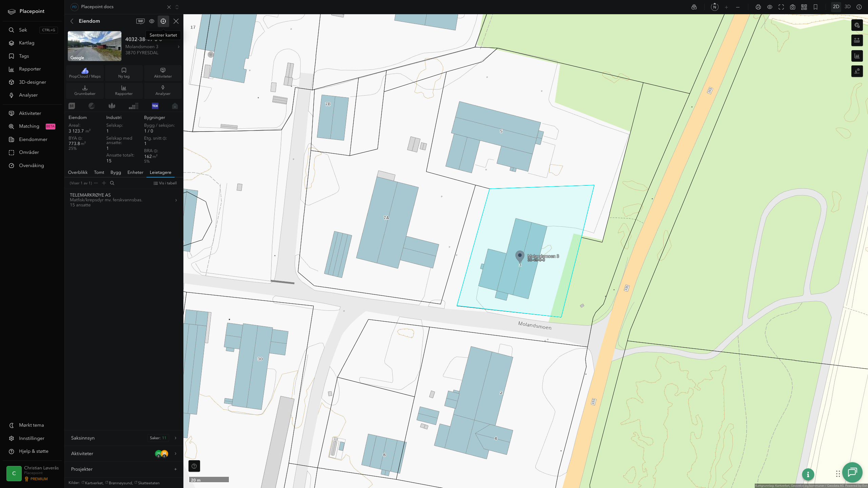868x488 pixels.
Task: Open the TEK icon in property panel
Action: tap(155, 106)
